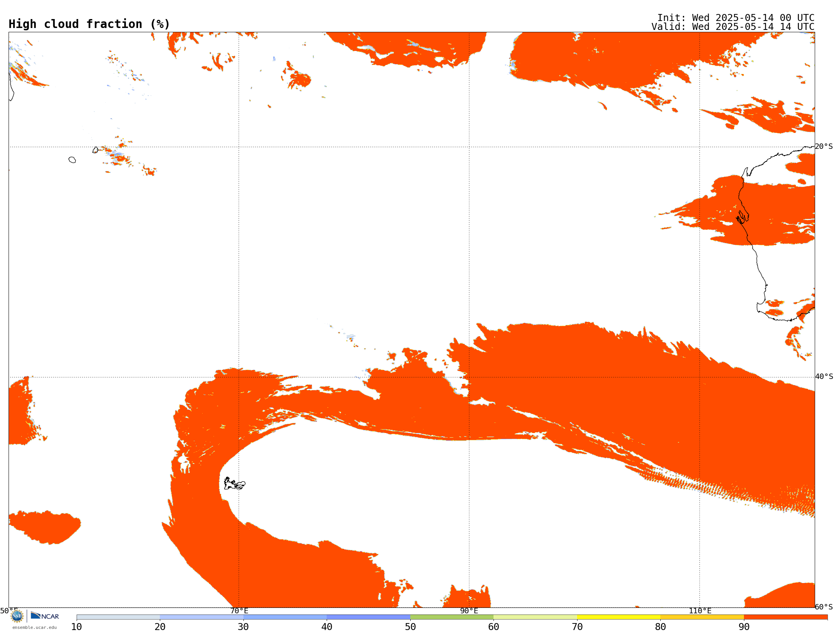
Task: Pick the 20-30 light blue colorbar segment
Action: [201, 617]
